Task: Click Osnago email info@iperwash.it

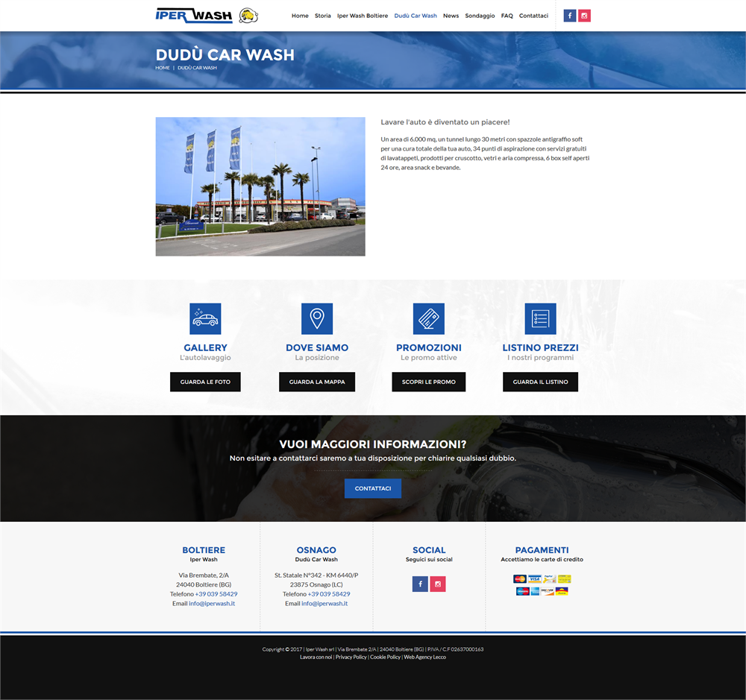Action: 325,604
